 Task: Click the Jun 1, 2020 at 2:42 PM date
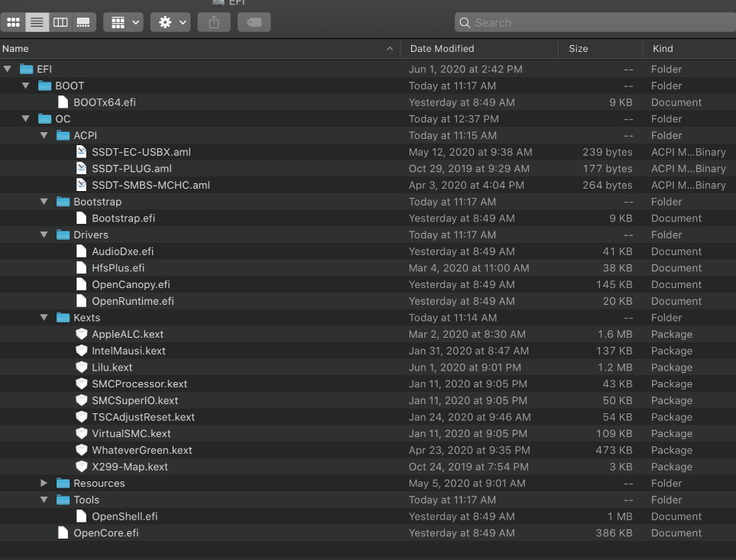tap(465, 69)
